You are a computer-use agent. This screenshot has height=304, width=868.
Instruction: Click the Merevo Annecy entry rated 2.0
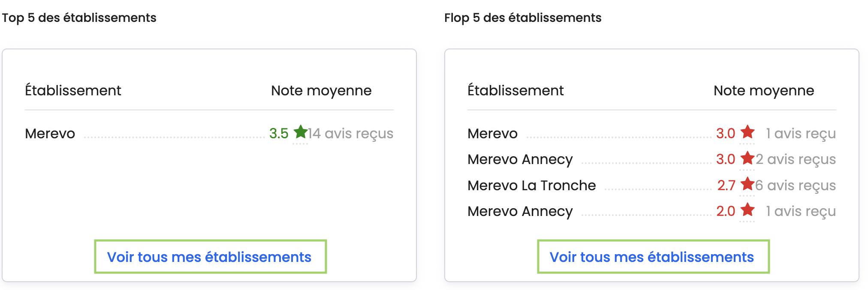(520, 211)
